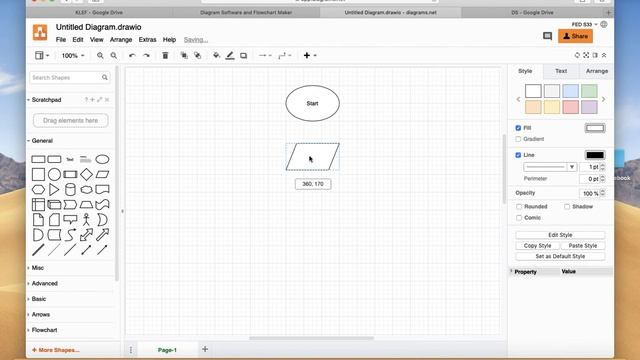Click the Copy Style button
This screenshot has height=360, width=640.
point(537,246)
